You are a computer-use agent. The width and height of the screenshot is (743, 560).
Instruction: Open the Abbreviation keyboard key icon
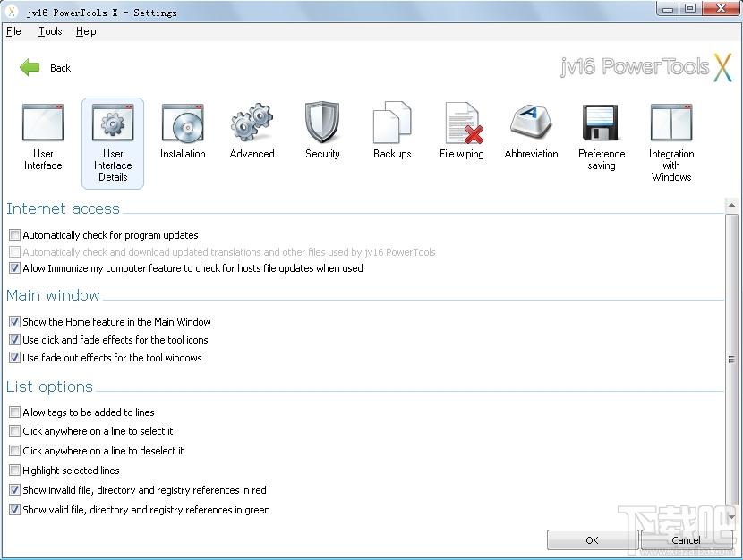coord(531,120)
